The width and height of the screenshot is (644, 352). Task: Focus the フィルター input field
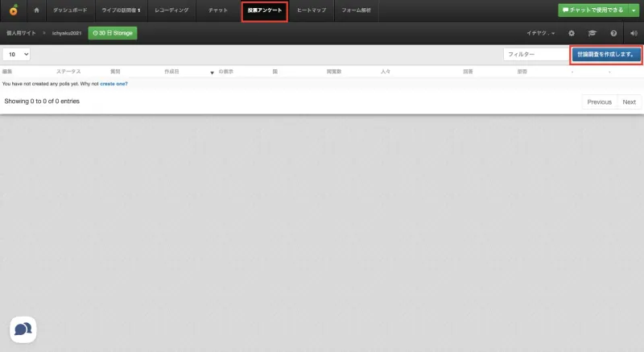[536, 54]
